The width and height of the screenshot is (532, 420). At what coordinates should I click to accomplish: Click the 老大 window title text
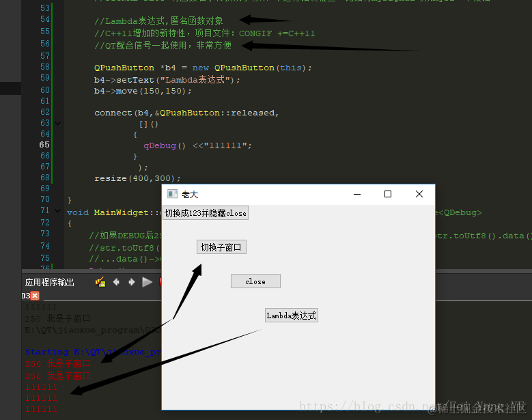pyautogui.click(x=190, y=195)
